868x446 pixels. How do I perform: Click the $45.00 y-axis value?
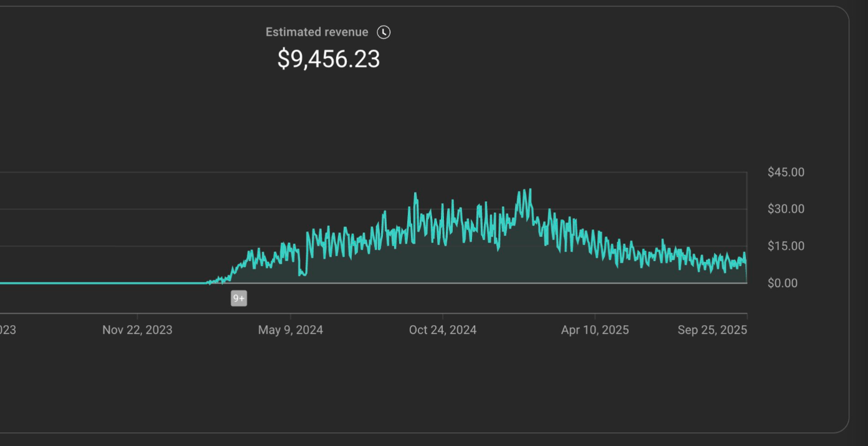(786, 172)
